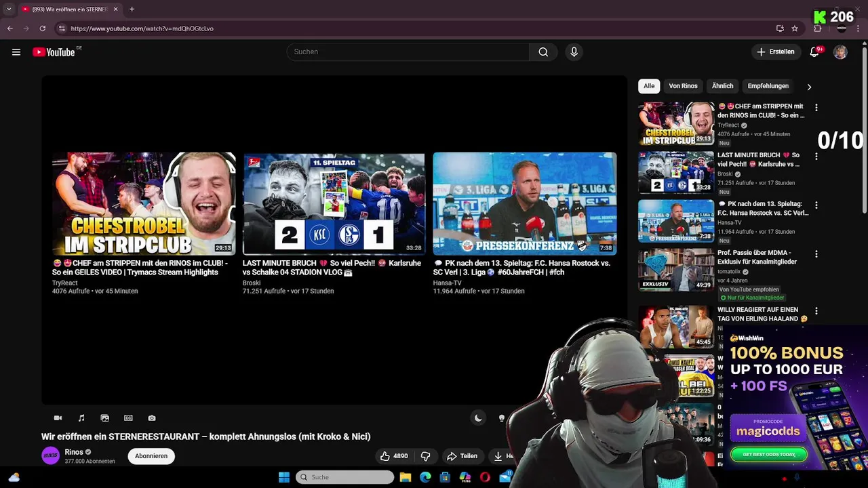This screenshot has height=488, width=868.
Task: Open Windows Start menu
Action: tap(284, 477)
